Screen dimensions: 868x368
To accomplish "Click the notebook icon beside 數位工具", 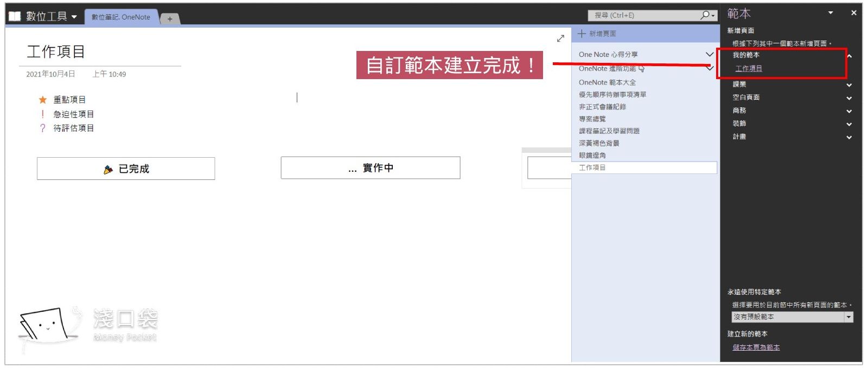I will point(15,16).
